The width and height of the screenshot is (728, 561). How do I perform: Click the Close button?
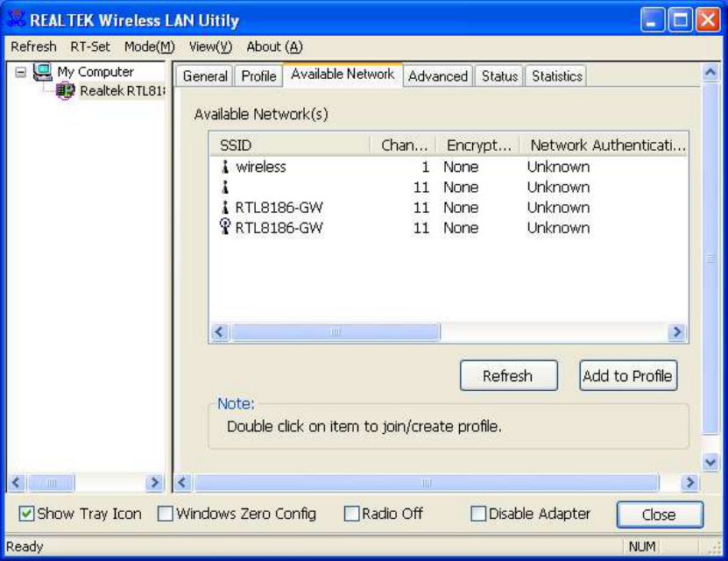(660, 514)
